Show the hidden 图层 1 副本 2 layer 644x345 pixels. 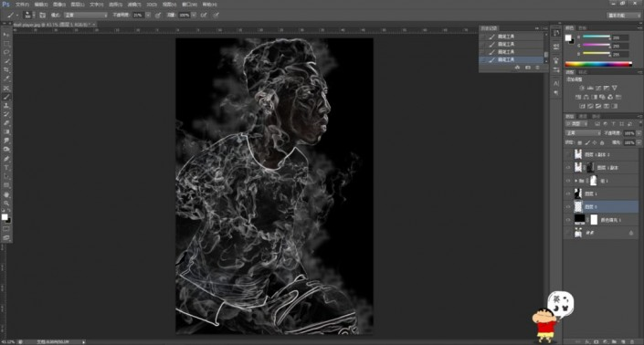(x=568, y=154)
